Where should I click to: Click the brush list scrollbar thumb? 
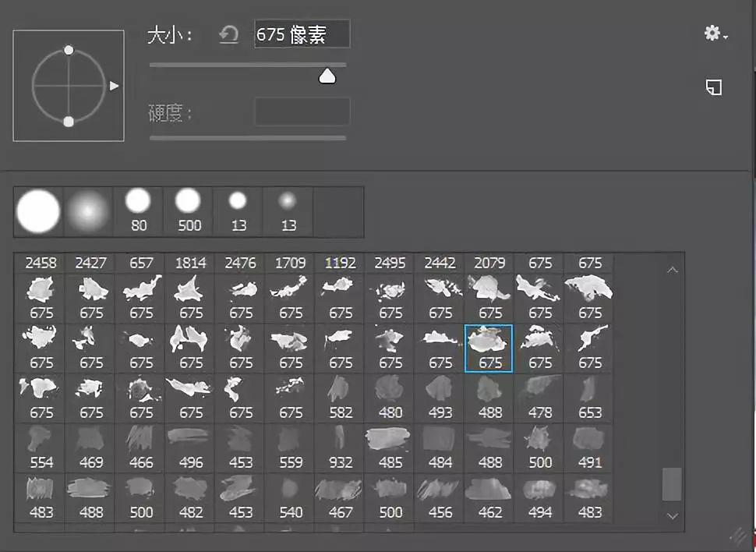click(672, 484)
